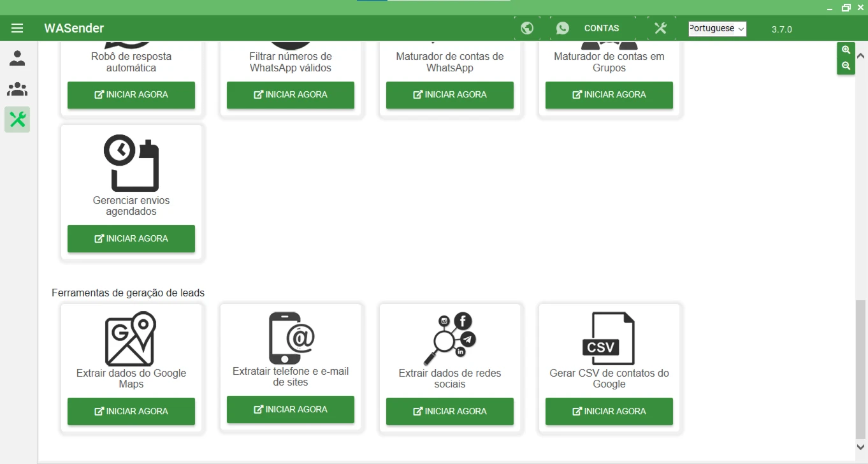Open CONTAS in the header
Screen dimensions: 868x464
pyautogui.click(x=602, y=28)
